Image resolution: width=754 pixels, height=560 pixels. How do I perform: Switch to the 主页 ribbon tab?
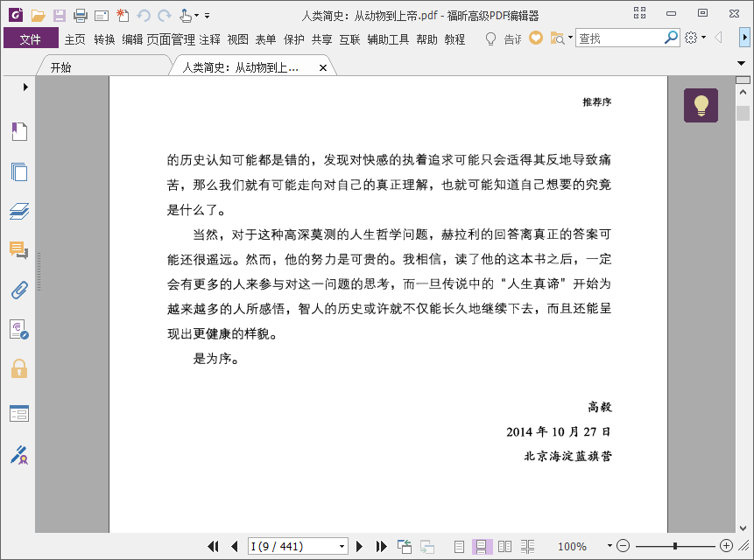click(x=75, y=39)
